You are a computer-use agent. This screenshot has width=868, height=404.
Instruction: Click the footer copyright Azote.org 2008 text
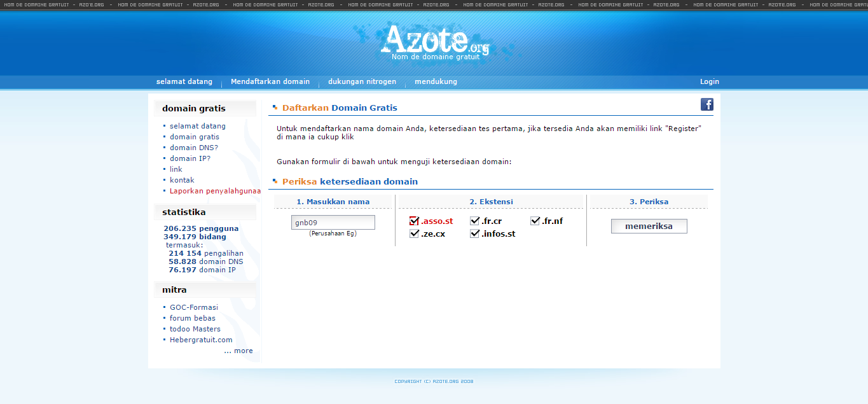pyautogui.click(x=434, y=382)
